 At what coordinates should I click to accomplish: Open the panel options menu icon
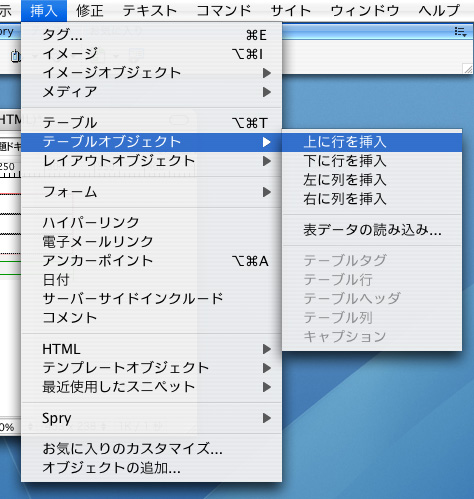click(460, 32)
